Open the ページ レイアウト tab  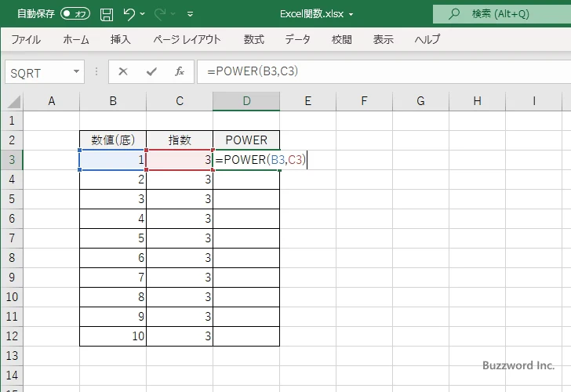click(187, 39)
